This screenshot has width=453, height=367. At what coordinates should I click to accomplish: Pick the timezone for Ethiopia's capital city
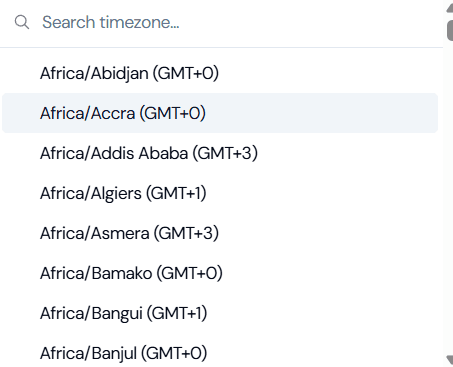[x=220, y=153]
